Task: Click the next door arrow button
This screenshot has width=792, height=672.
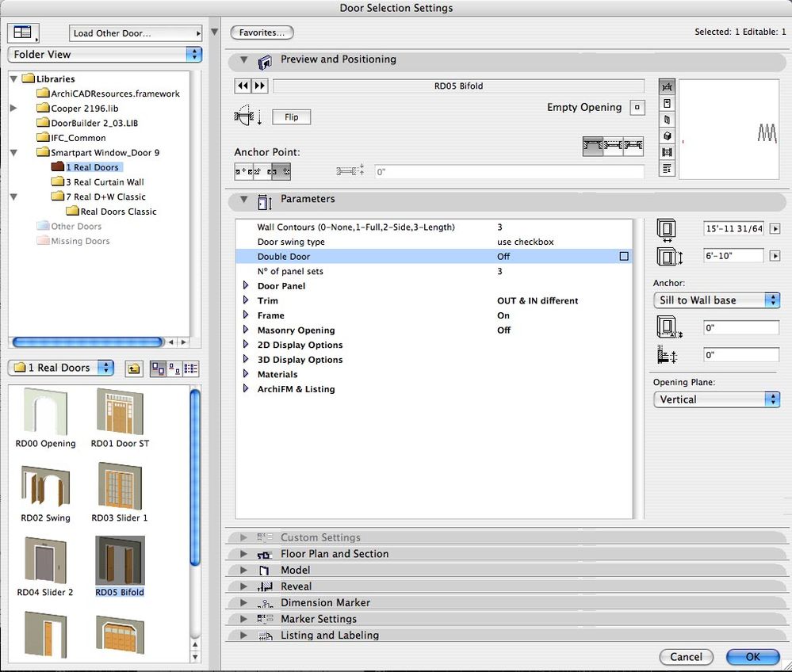Action: pos(259,86)
